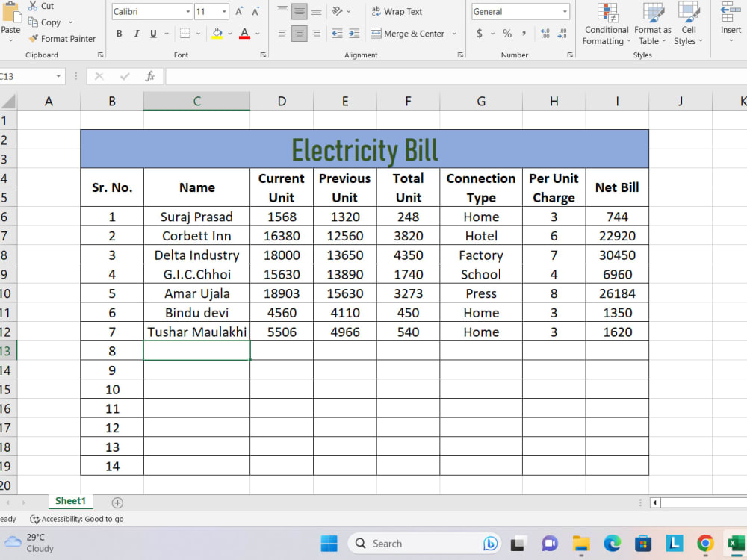
Task: Apply the yellow Fill Color bucket
Action: 217,34
